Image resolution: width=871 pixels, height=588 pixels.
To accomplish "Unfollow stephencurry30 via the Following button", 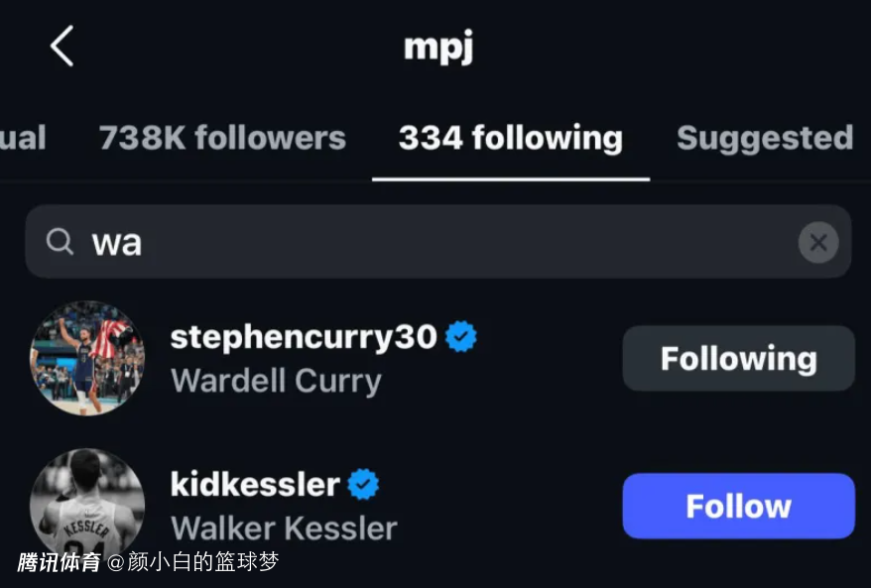I will coord(738,358).
